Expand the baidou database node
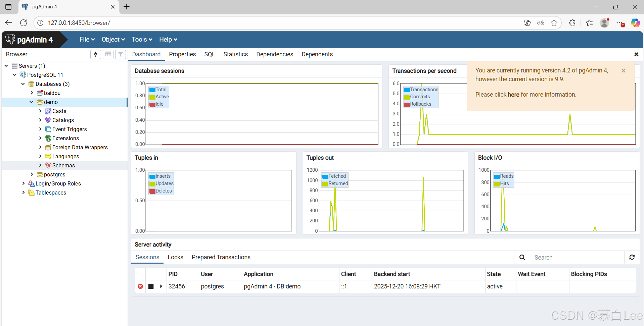The image size is (644, 326). coord(32,93)
